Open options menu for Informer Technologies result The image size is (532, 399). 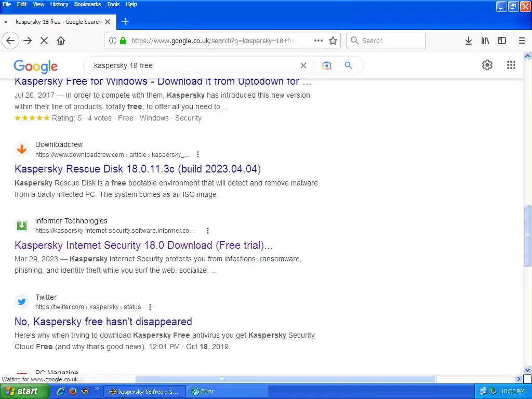click(x=208, y=231)
